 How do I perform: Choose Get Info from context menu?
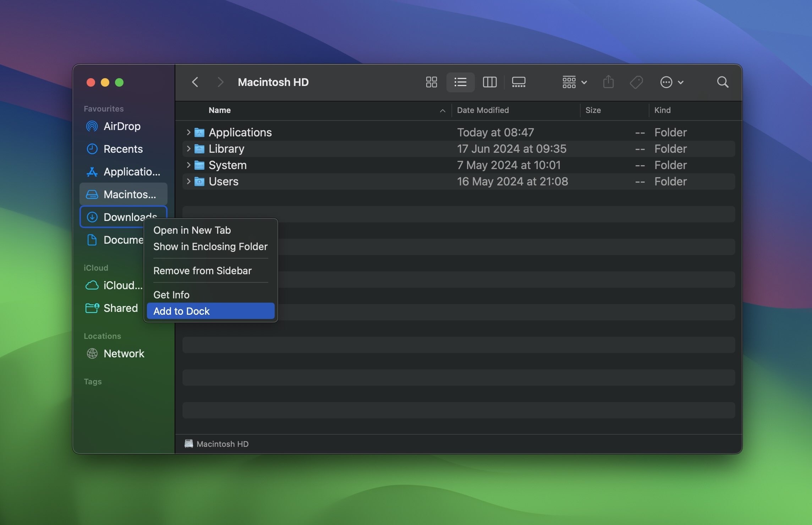coord(210,295)
